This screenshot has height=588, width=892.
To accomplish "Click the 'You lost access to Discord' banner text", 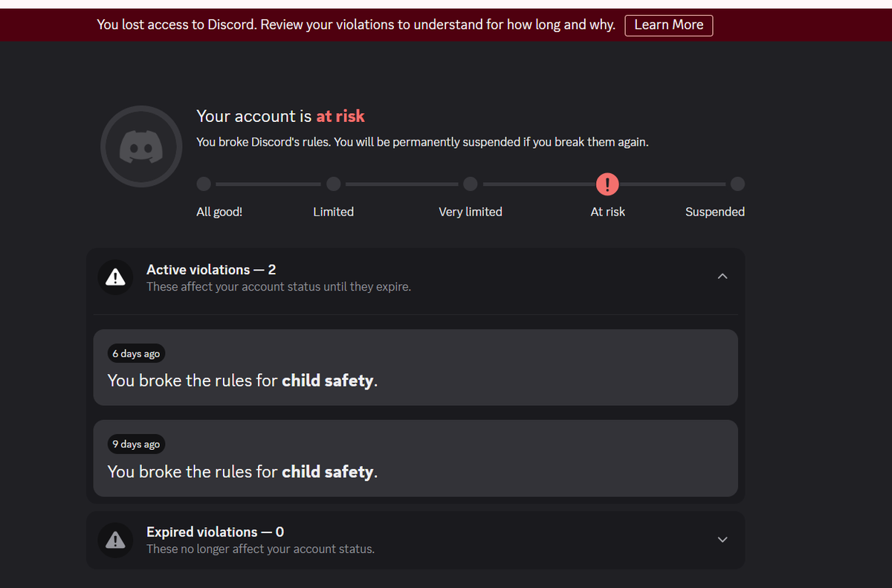I will (356, 25).
